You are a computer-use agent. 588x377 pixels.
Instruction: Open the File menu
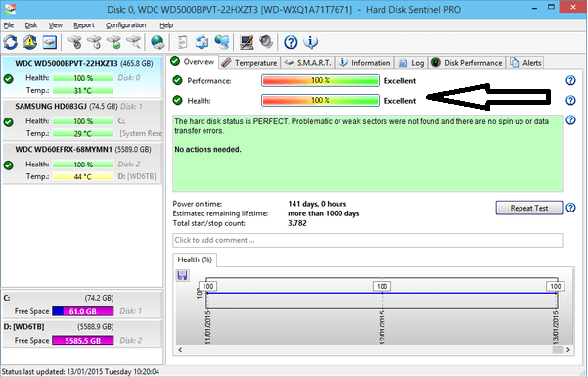[9, 25]
